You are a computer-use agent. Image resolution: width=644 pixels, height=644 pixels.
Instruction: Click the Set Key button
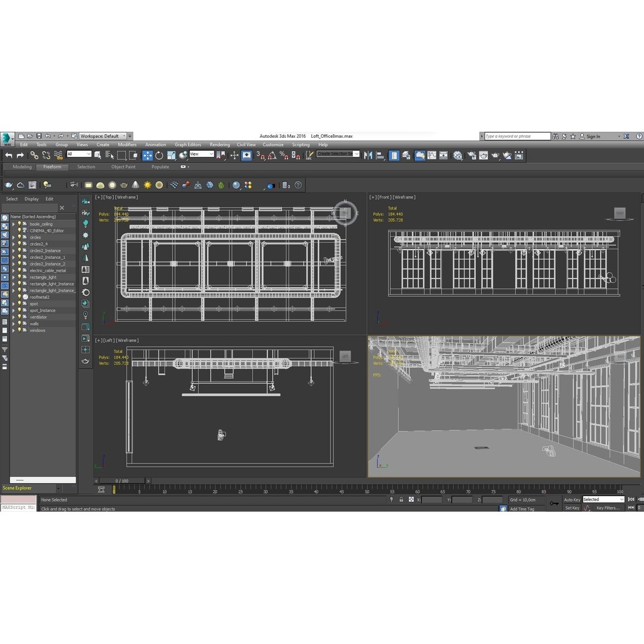(x=572, y=508)
